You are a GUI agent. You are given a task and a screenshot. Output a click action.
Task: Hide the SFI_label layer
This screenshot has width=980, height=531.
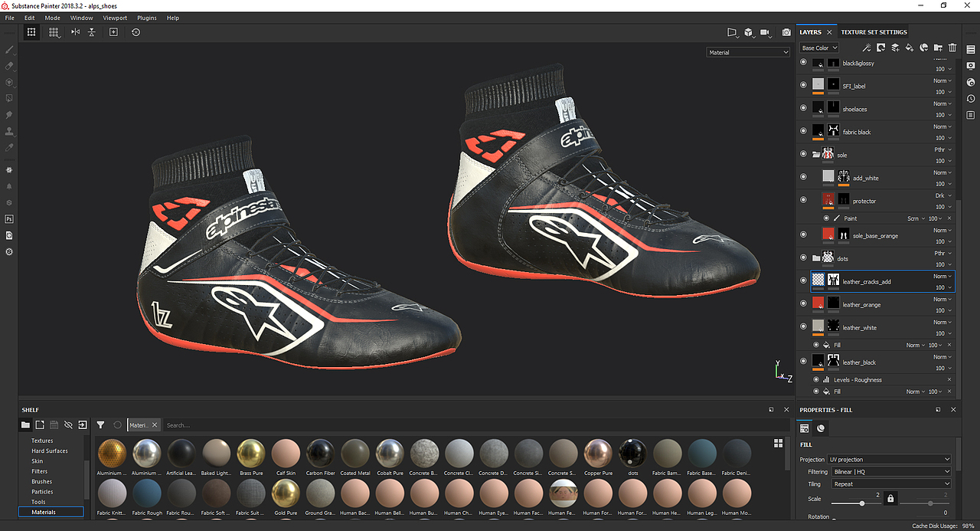[x=803, y=85]
